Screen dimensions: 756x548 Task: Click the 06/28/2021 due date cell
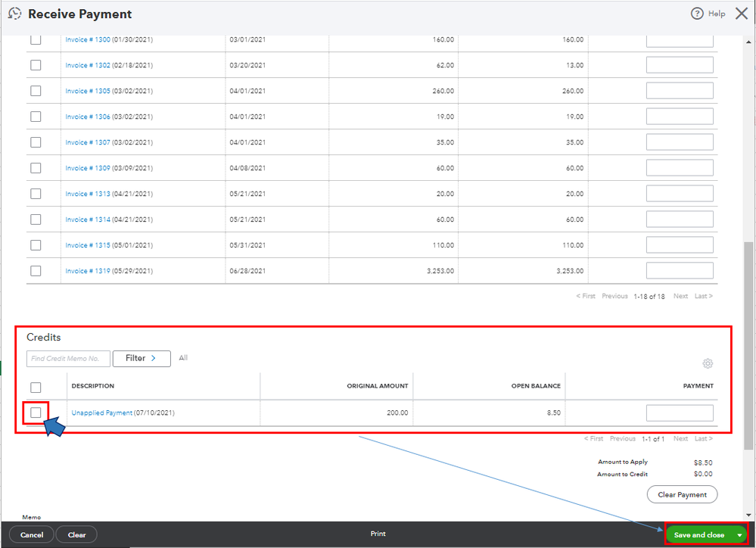point(247,271)
